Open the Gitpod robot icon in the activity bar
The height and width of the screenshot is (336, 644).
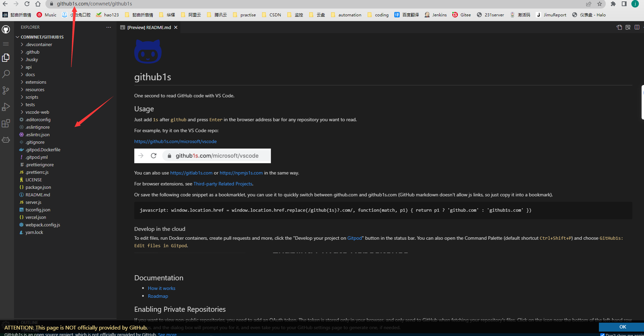(x=6, y=140)
